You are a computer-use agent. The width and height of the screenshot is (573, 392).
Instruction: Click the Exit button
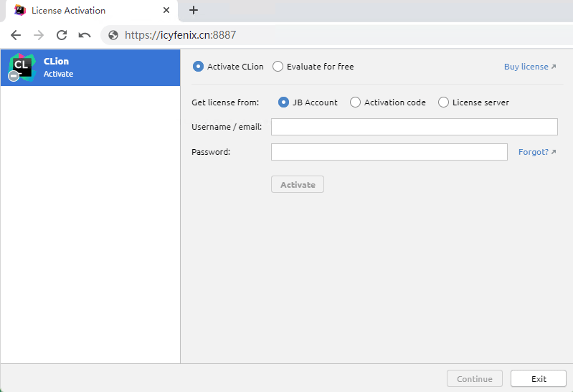(539, 379)
